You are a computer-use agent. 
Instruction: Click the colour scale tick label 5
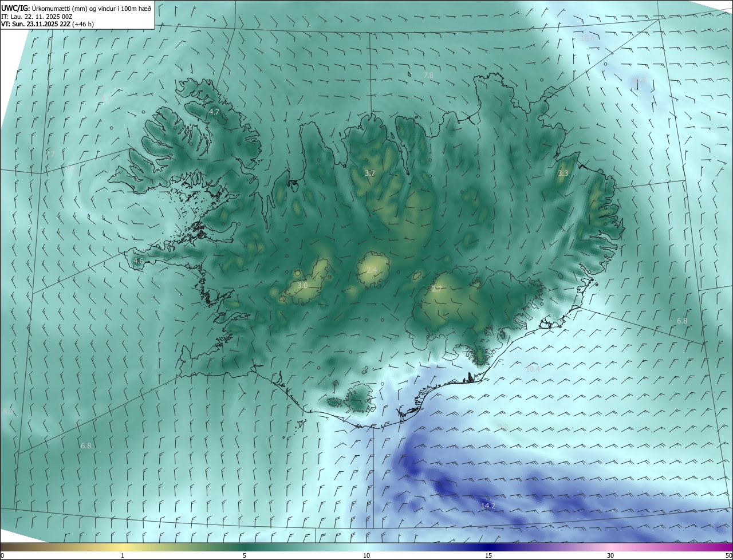pyautogui.click(x=245, y=556)
